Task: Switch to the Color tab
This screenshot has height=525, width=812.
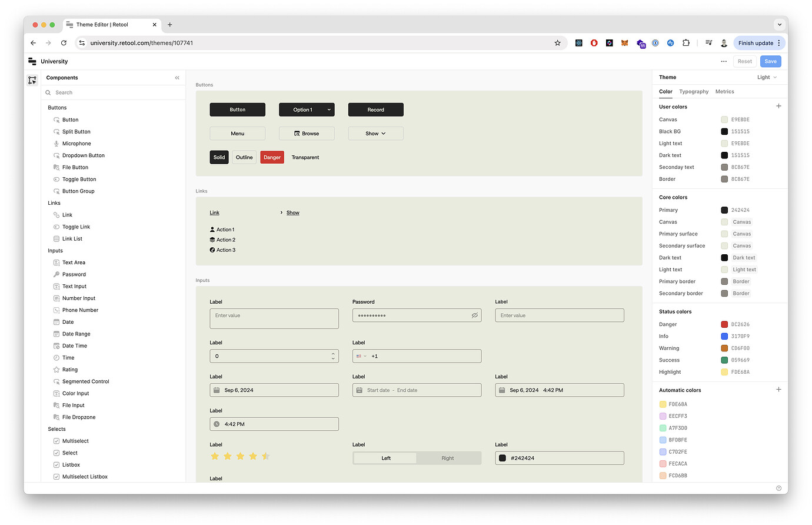Action: coord(665,92)
